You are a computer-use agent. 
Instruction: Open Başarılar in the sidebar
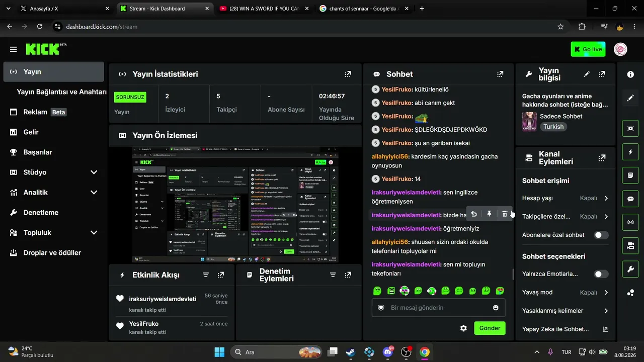[53, 152]
